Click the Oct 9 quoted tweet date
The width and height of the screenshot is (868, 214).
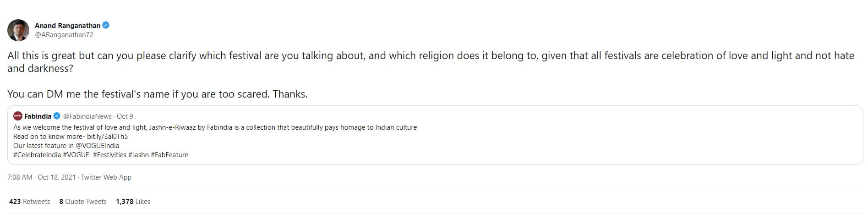coord(125,116)
